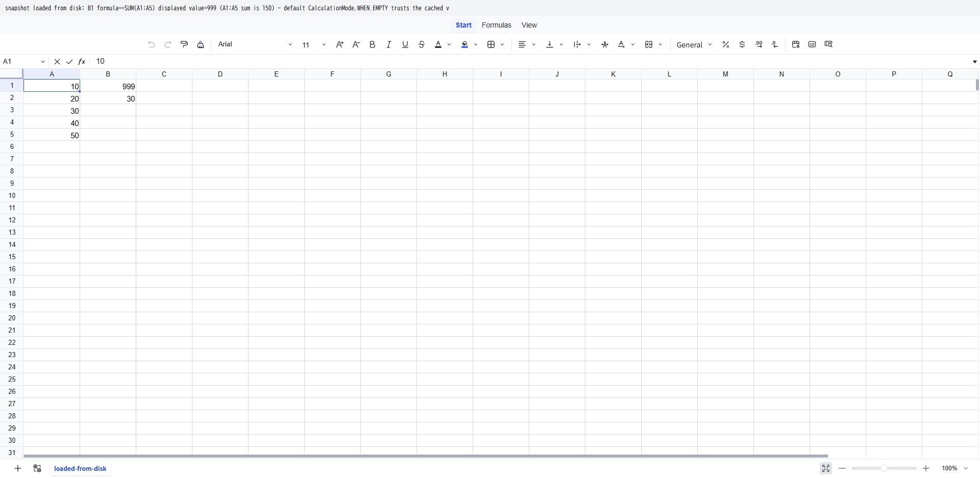Toggle italic formatting

click(x=389, y=44)
